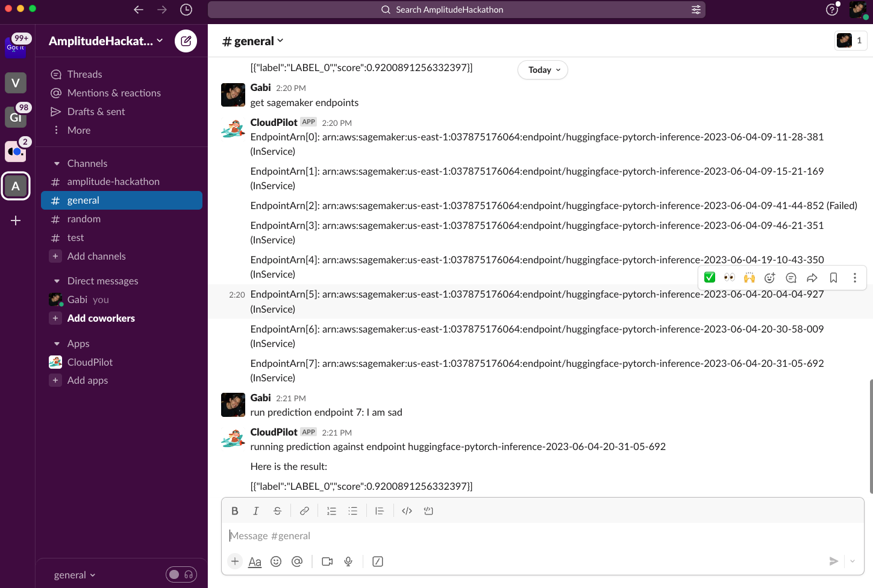
Task: React with the eyes emoji
Action: pos(729,278)
